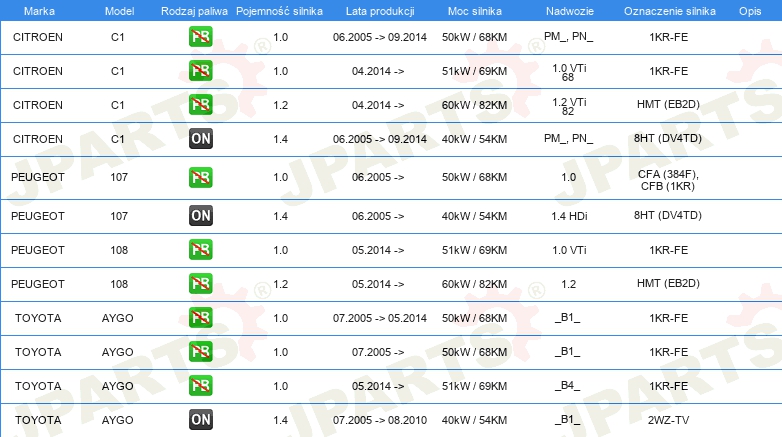The height and width of the screenshot is (437, 782).
Task: Select HMT (EB2D) in Peugeot 108 row
Action: click(x=668, y=283)
